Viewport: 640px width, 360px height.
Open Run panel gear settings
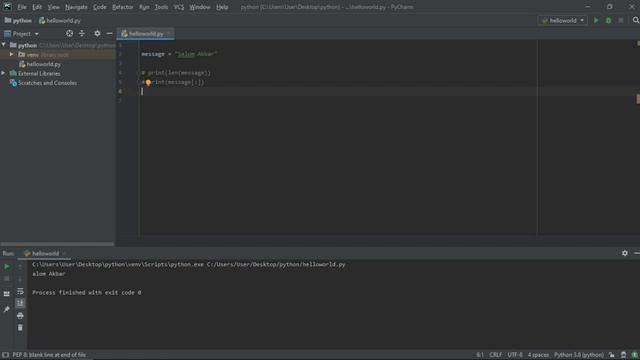pyautogui.click(x=624, y=253)
